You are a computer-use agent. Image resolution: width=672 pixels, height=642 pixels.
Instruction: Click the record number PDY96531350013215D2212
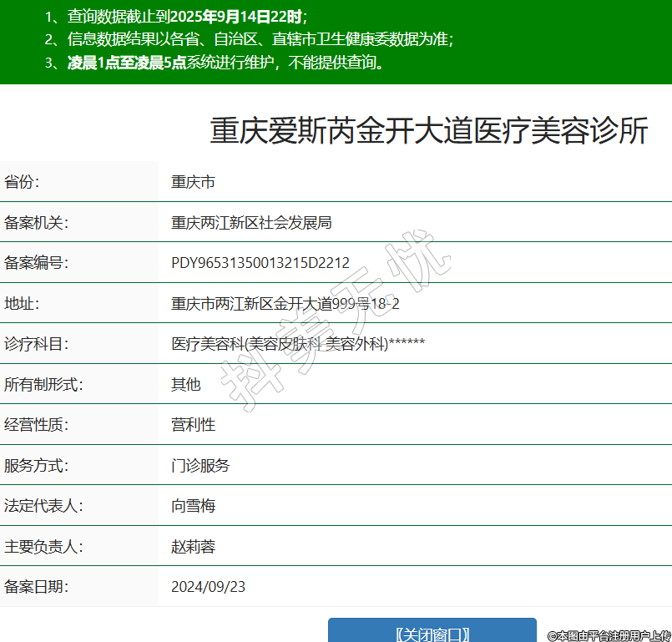[x=260, y=263]
